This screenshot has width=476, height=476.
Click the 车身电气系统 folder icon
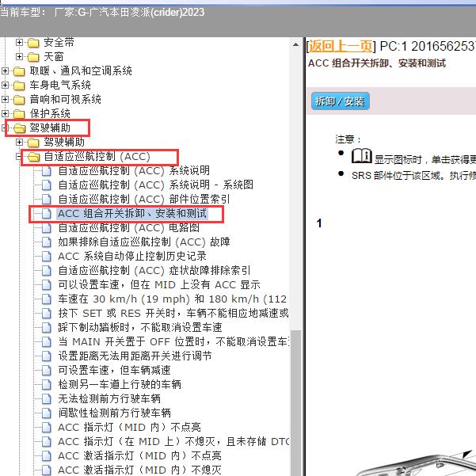[x=19, y=86]
